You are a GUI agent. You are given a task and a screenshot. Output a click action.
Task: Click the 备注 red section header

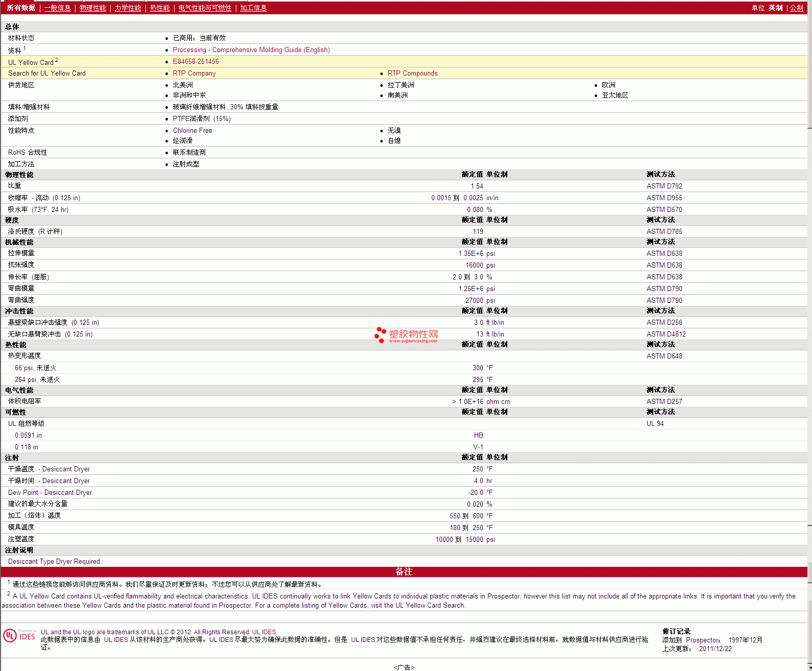(x=403, y=571)
